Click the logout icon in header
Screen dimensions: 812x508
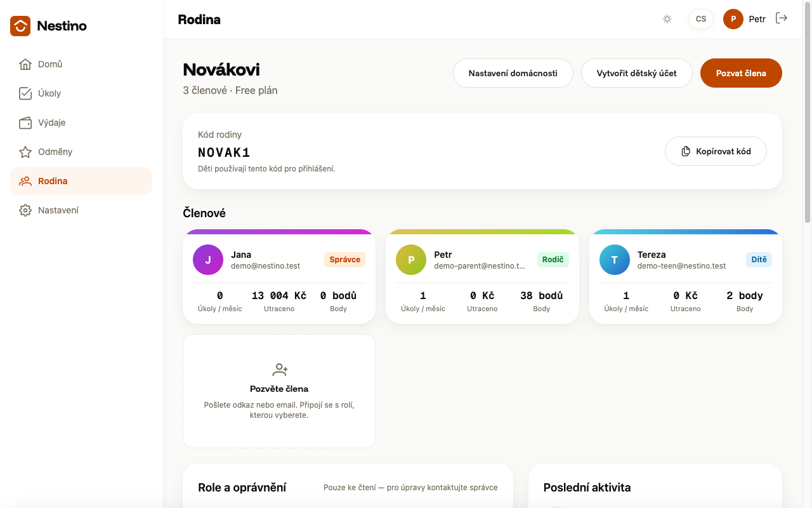click(x=782, y=18)
